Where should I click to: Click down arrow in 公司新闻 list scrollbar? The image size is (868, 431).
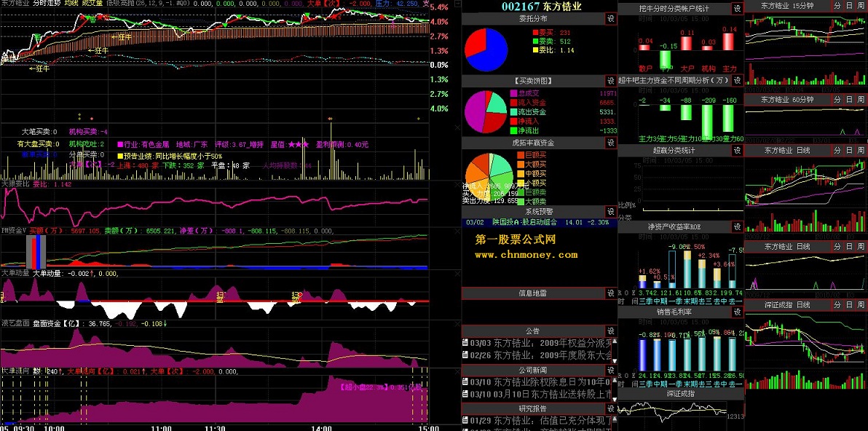pos(614,400)
